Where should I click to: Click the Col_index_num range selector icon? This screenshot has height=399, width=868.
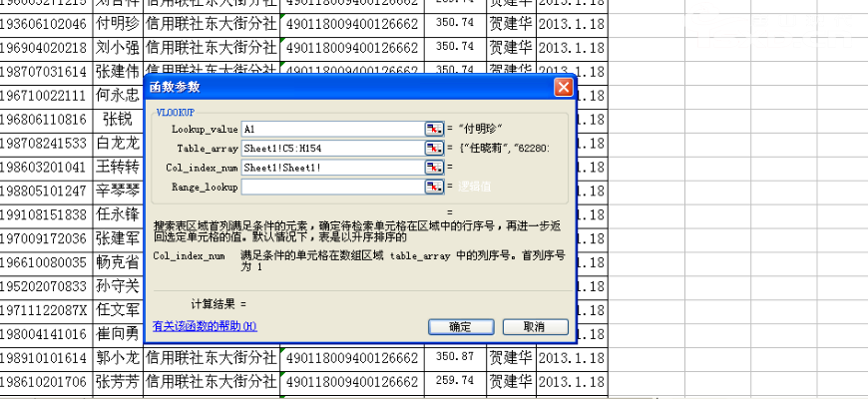coord(433,167)
